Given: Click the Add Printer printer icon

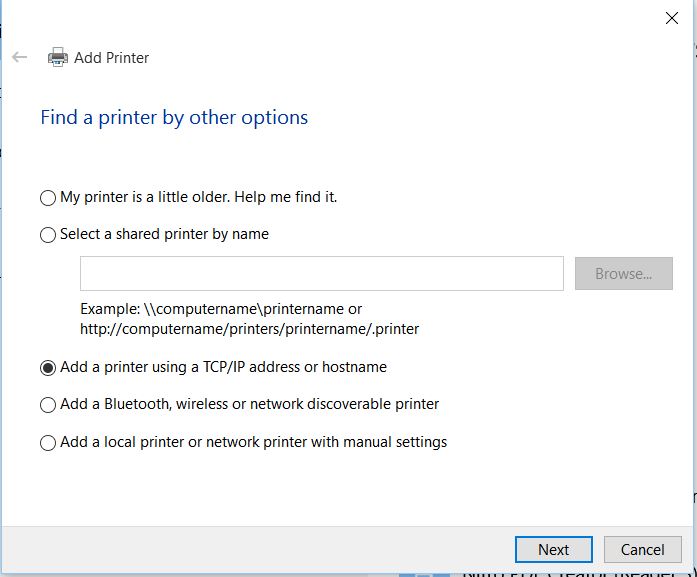Looking at the screenshot, I should click(x=58, y=57).
